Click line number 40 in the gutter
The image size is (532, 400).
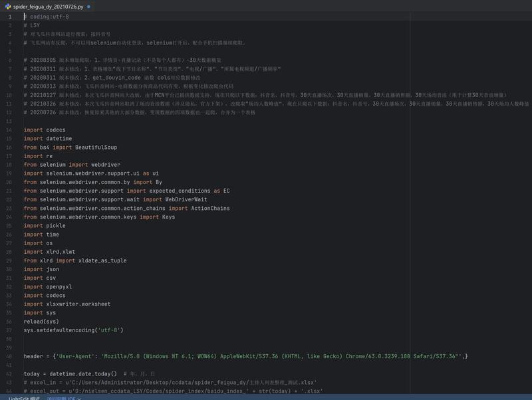pyautogui.click(x=9, y=357)
